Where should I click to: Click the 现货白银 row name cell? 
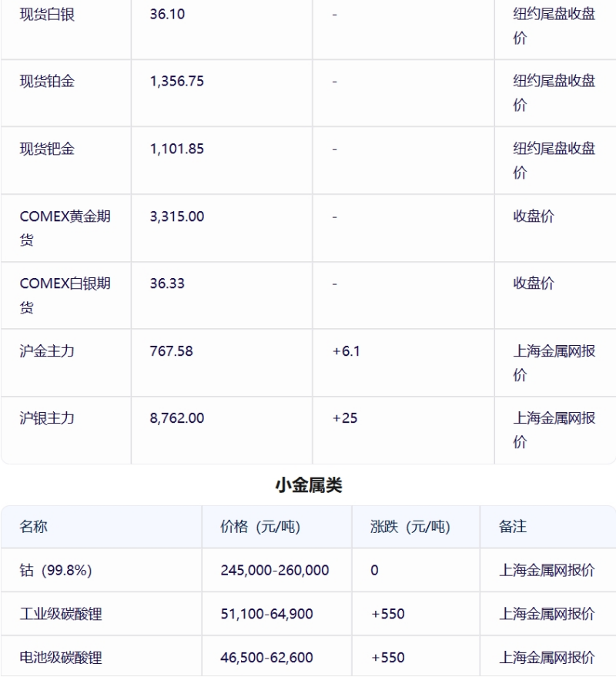(x=47, y=15)
